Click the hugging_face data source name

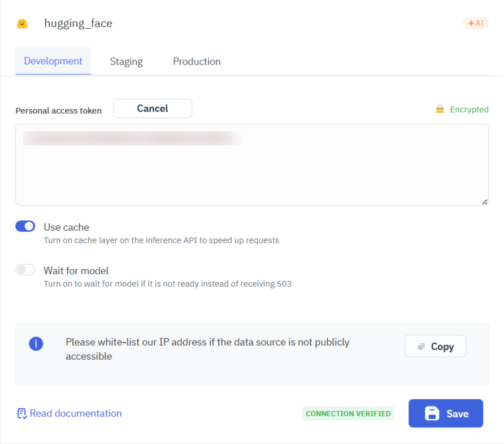point(78,24)
